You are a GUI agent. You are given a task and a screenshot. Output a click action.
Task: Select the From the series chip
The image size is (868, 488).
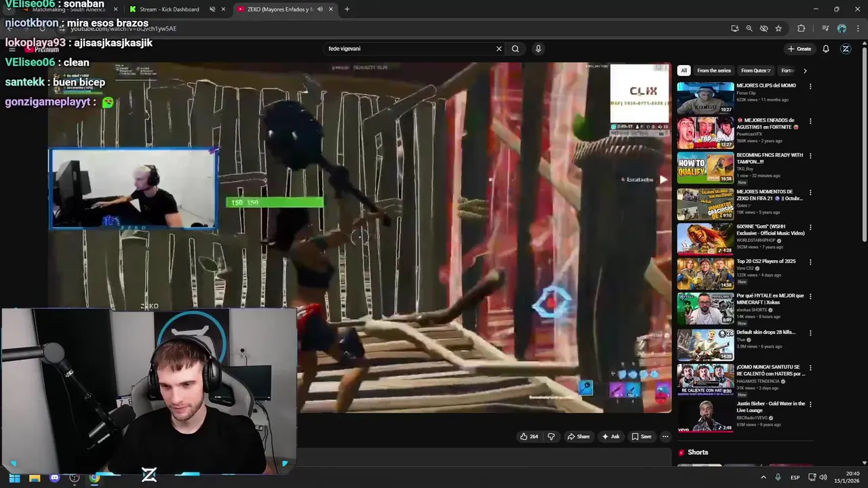click(x=714, y=70)
